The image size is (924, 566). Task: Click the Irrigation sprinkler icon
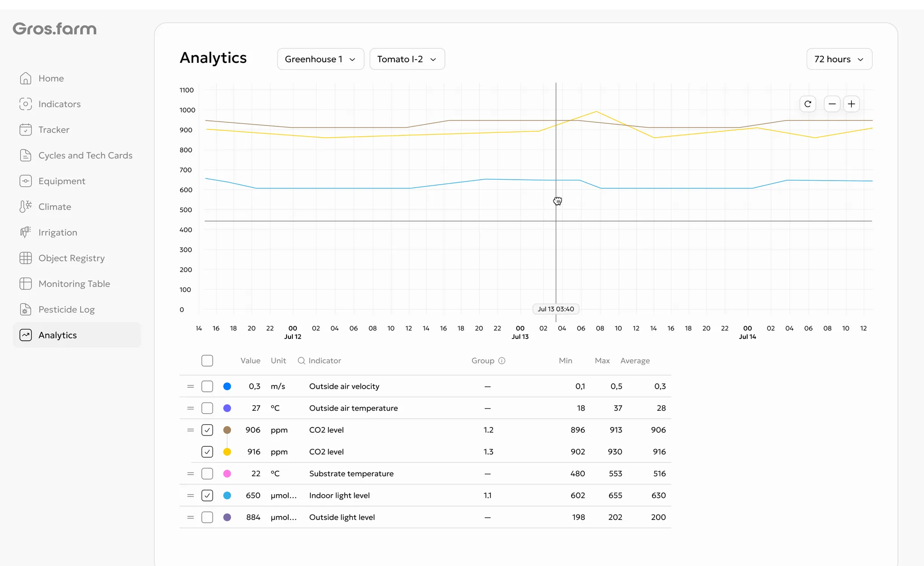pyautogui.click(x=26, y=232)
